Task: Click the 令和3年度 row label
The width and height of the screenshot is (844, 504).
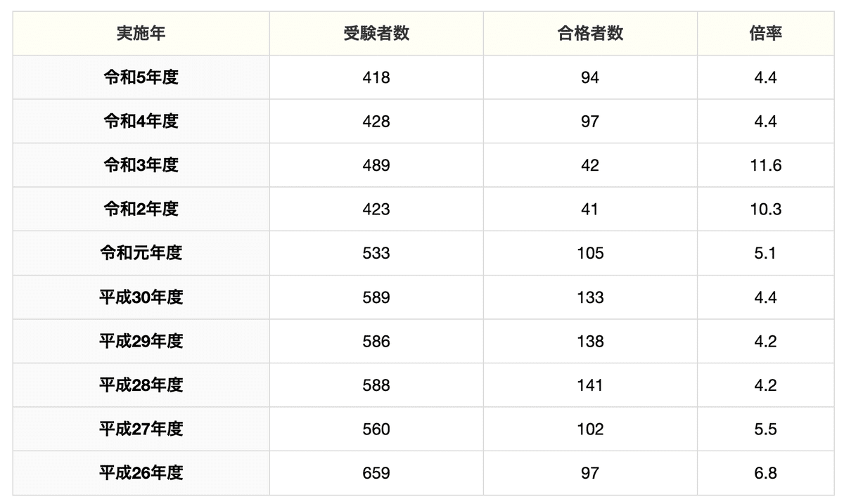Action: tap(141, 165)
